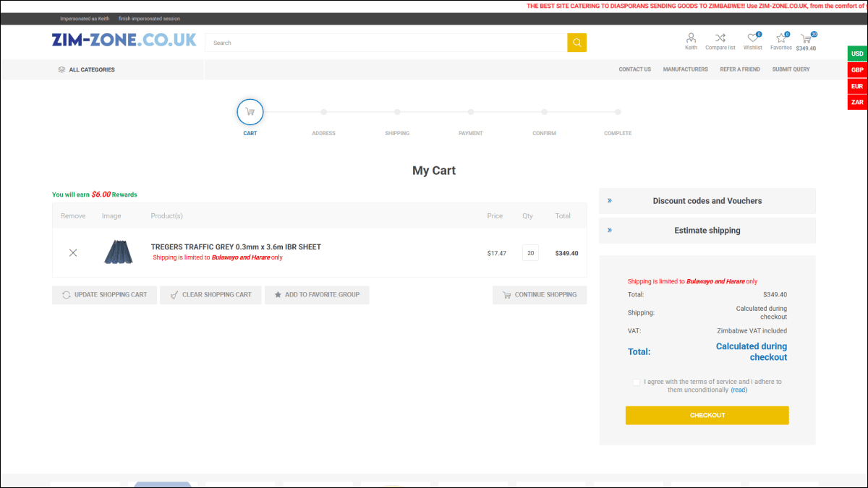
Task: Switch currency to EUR
Action: click(x=857, y=86)
